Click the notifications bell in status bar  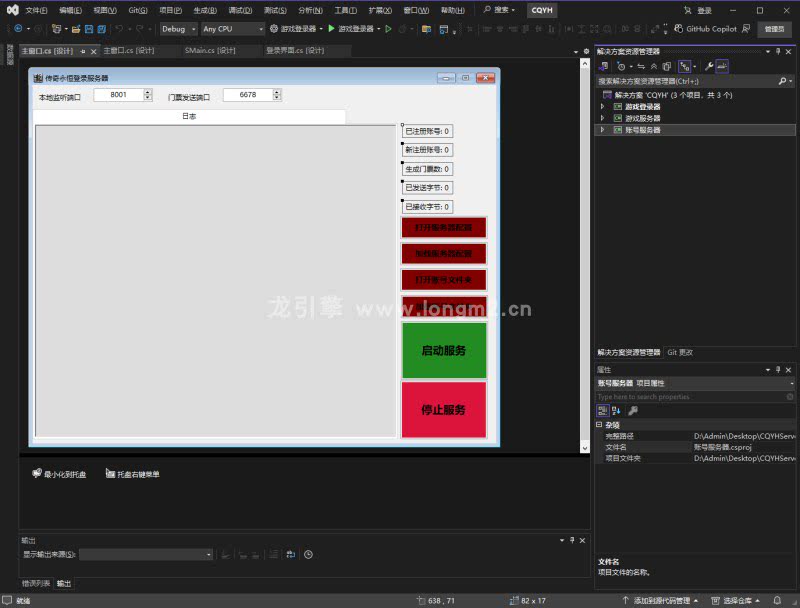pyautogui.click(x=777, y=600)
